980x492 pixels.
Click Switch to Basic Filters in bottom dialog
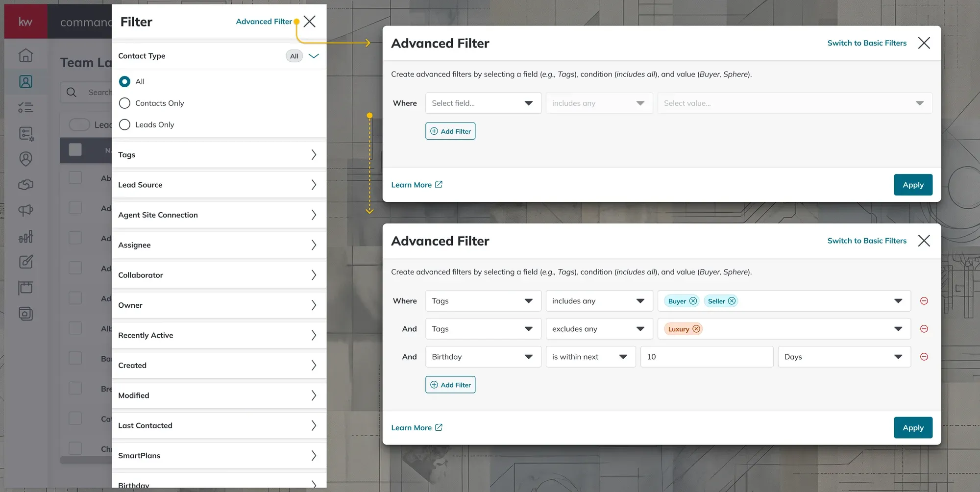867,241
